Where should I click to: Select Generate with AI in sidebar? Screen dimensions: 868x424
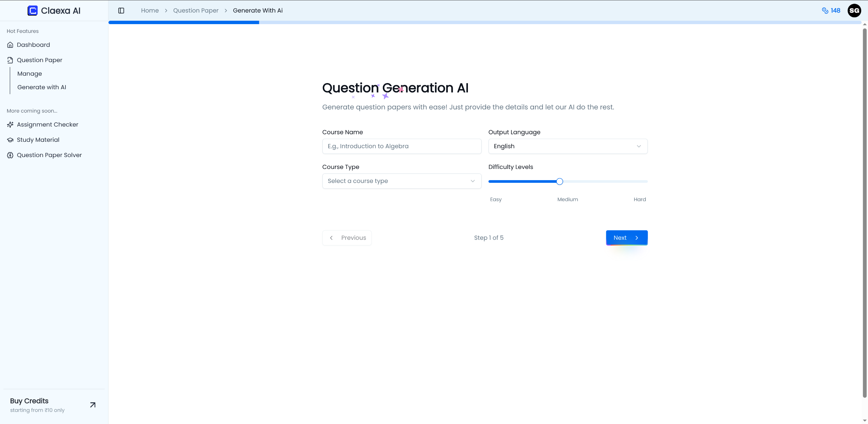coord(42,87)
